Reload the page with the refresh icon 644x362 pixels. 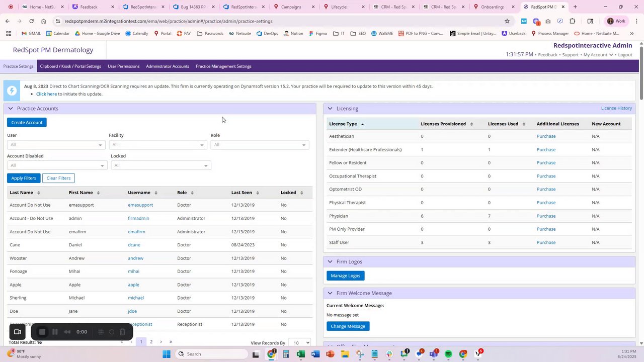click(31, 21)
